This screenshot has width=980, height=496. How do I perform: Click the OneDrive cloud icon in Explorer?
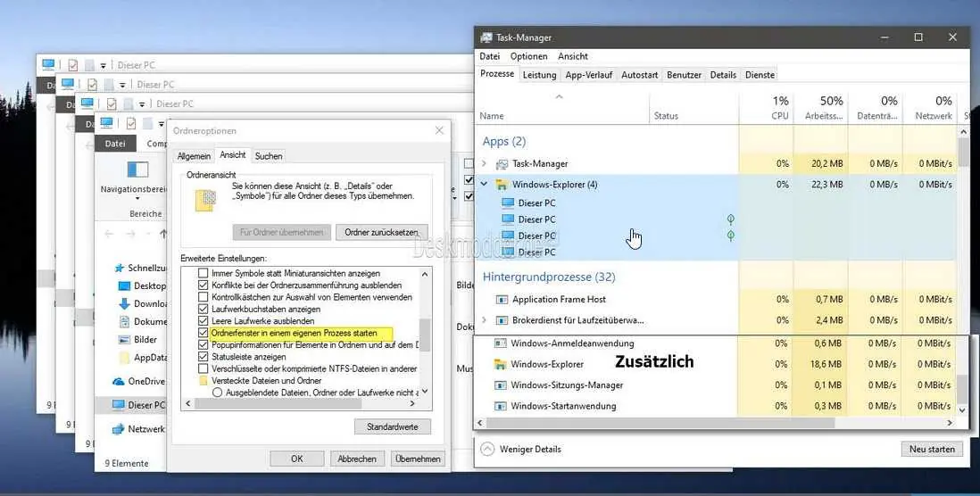coord(118,381)
